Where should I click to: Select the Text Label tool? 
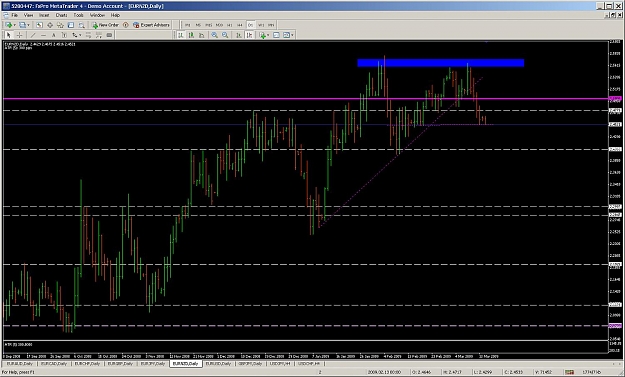tap(64, 35)
